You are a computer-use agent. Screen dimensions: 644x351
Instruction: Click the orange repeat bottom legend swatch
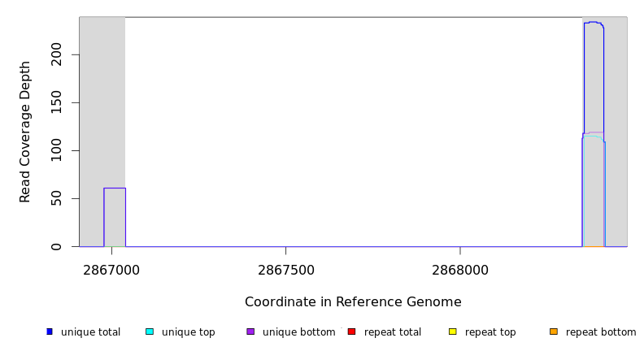point(554,331)
